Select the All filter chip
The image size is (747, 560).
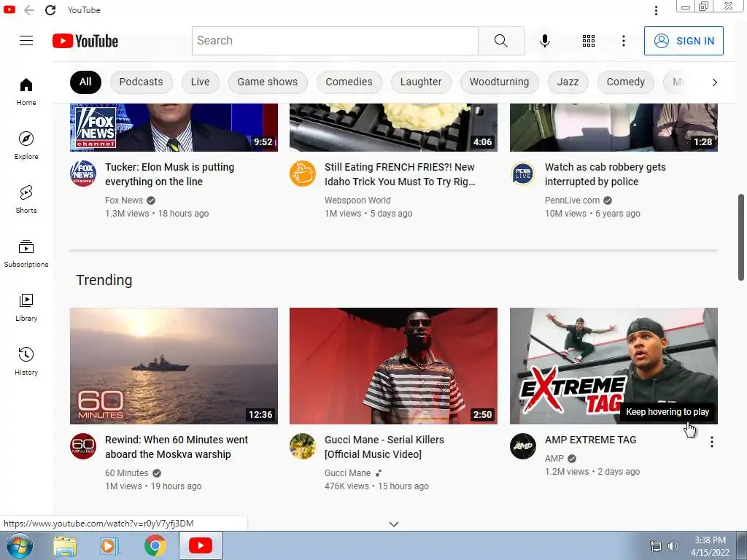(85, 82)
